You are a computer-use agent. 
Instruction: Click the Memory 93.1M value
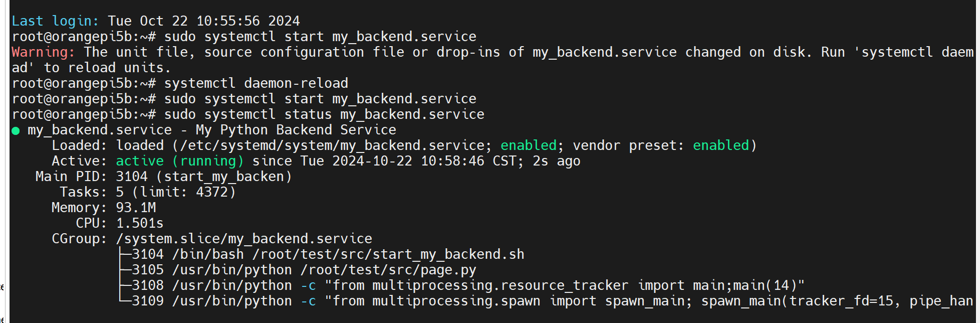point(136,208)
